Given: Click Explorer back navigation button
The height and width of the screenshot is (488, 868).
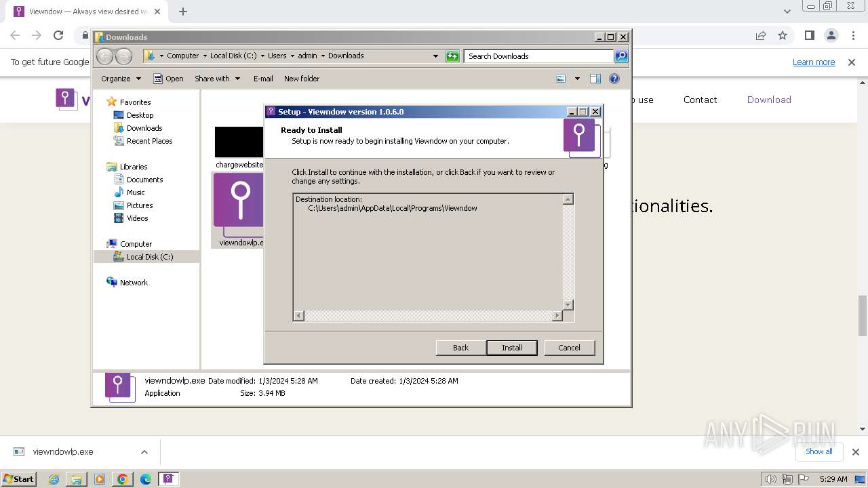Looking at the screenshot, I should pyautogui.click(x=104, y=56).
